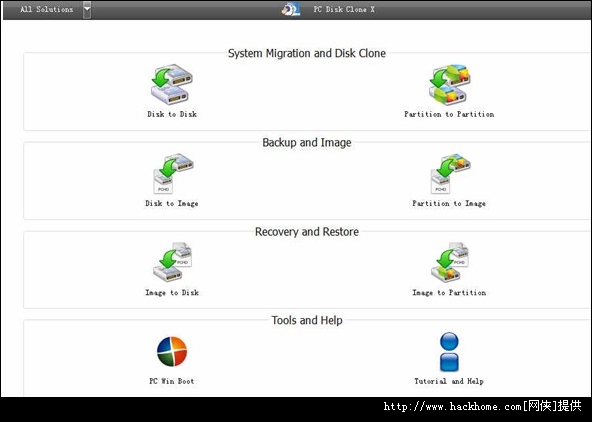Click the PC Disk Clone X title text
This screenshot has height=422, width=592.
coord(344,9)
